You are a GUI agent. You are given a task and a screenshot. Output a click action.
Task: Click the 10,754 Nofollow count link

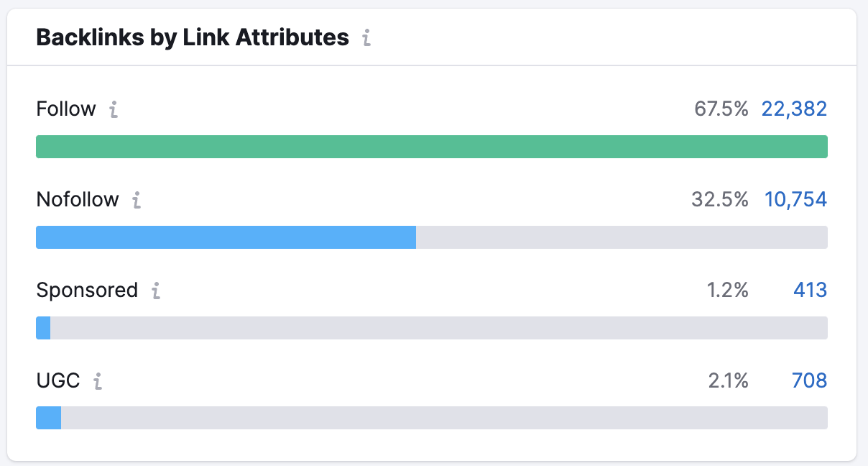795,199
